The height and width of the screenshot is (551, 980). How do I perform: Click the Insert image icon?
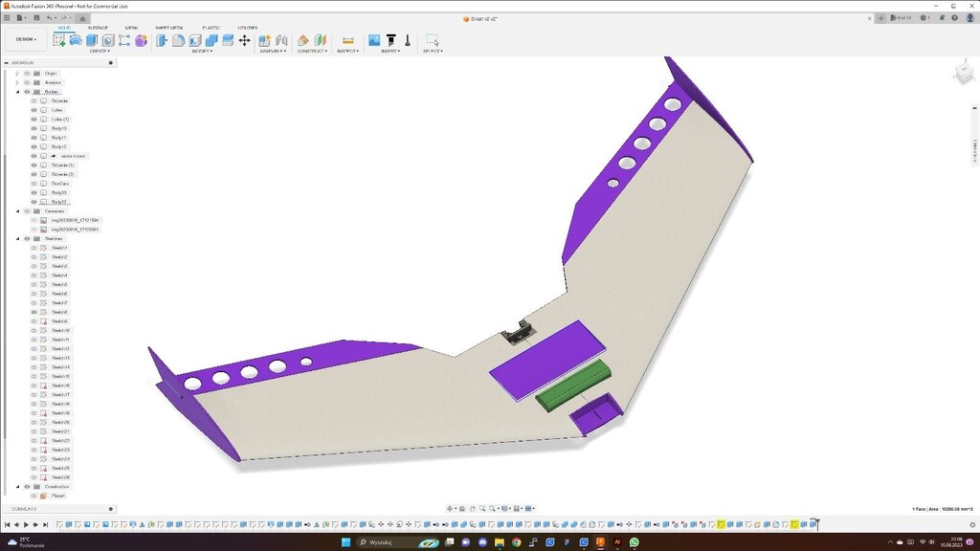click(374, 40)
